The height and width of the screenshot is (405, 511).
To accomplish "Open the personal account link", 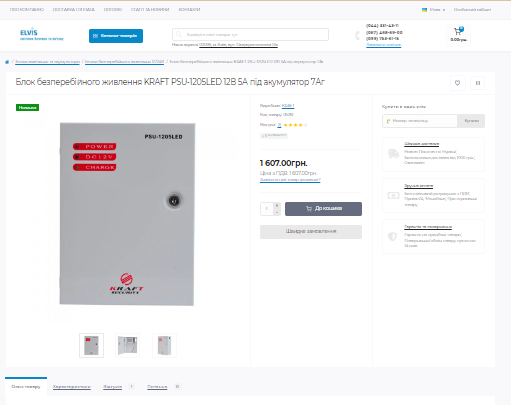I will [x=472, y=10].
